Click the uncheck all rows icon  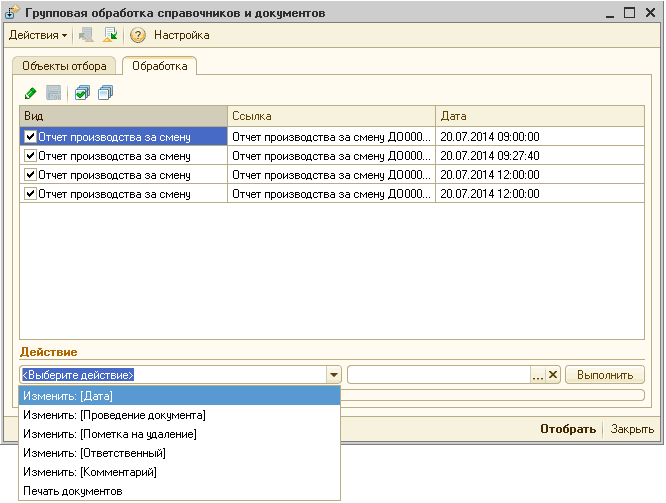(105, 93)
